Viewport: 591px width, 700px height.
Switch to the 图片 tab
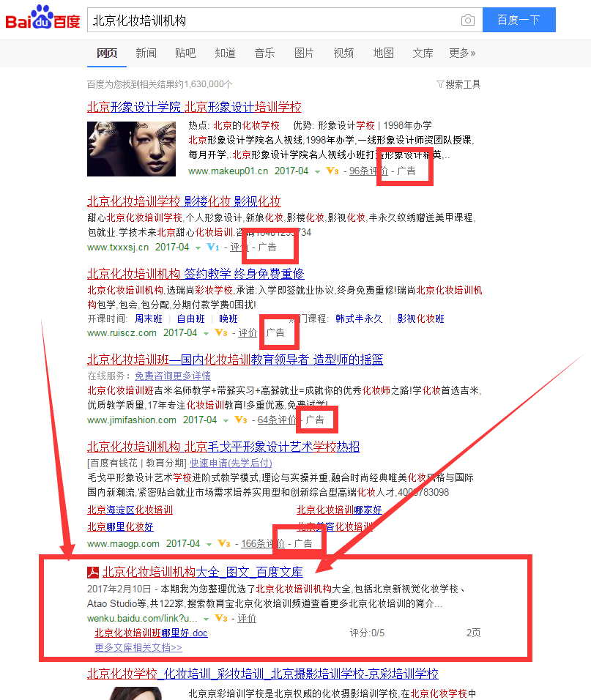coord(304,53)
